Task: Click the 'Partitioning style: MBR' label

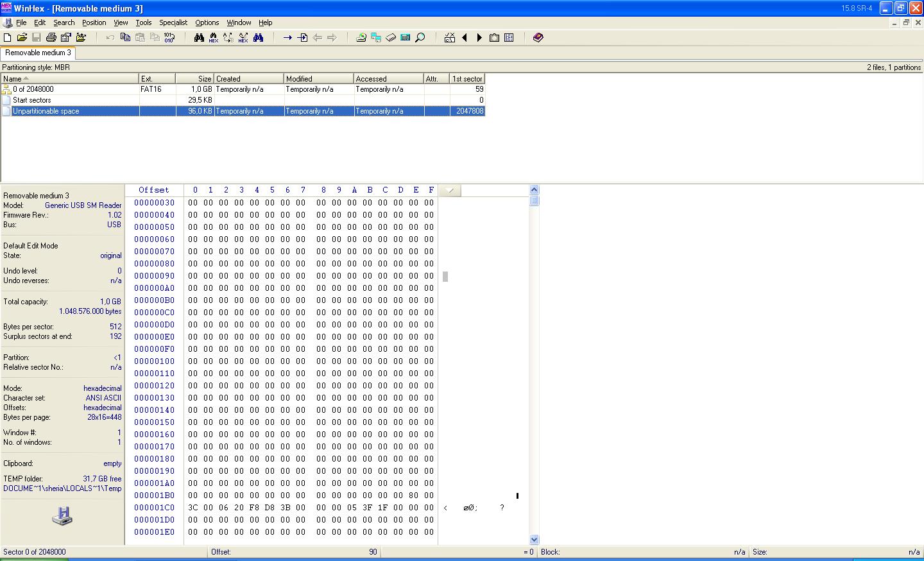Action: [x=36, y=67]
